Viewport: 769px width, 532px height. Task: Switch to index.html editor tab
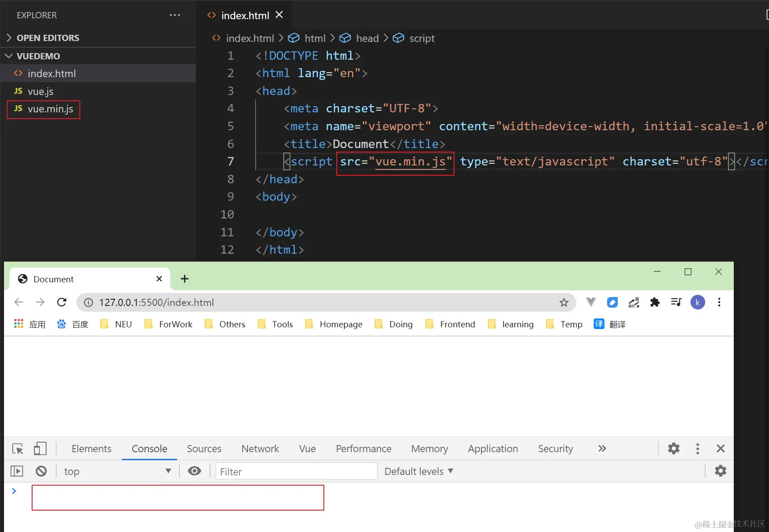(245, 16)
